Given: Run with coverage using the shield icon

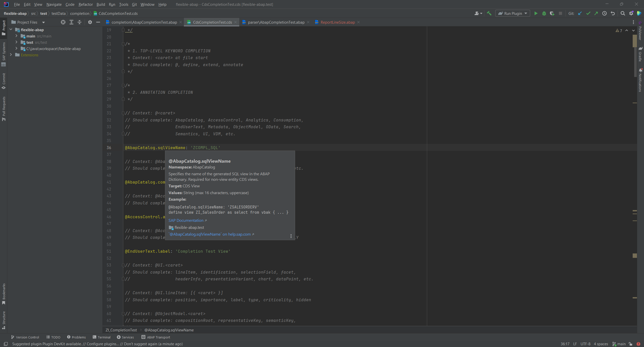Looking at the screenshot, I should (x=552, y=13).
